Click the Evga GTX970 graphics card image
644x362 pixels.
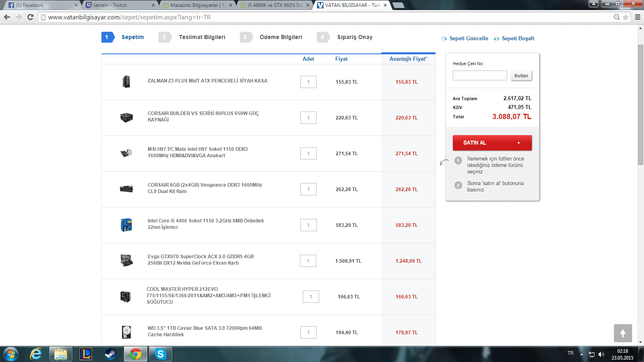coord(126,261)
